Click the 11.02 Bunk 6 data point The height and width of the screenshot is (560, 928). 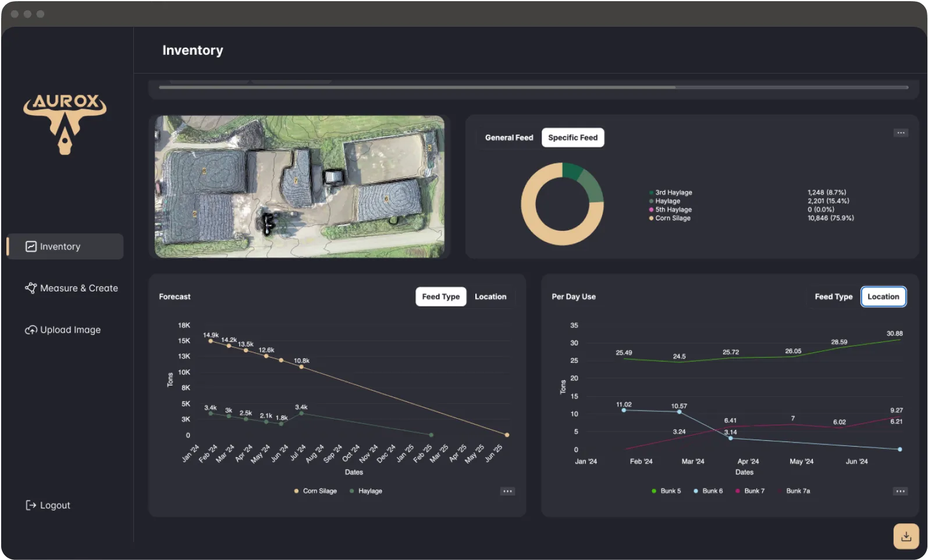624,411
